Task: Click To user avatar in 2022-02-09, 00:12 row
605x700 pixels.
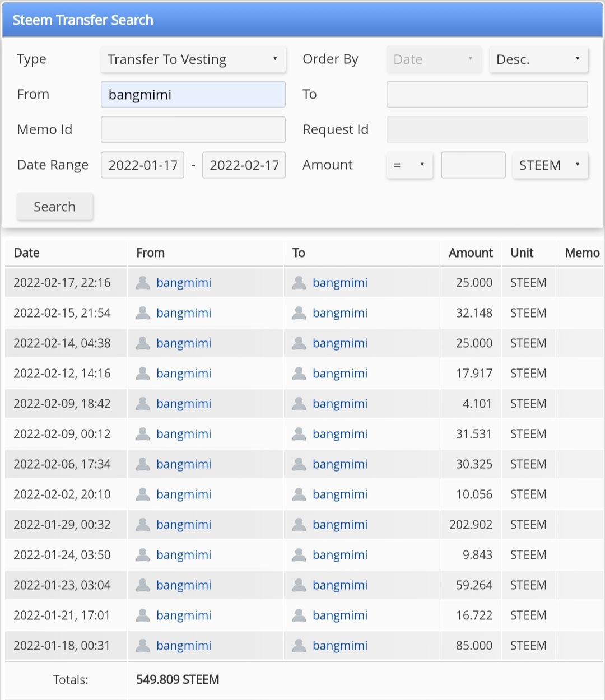Action: point(299,434)
